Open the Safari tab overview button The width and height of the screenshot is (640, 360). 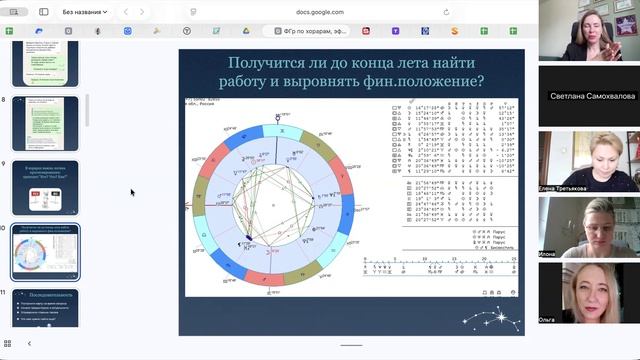[14, 12]
